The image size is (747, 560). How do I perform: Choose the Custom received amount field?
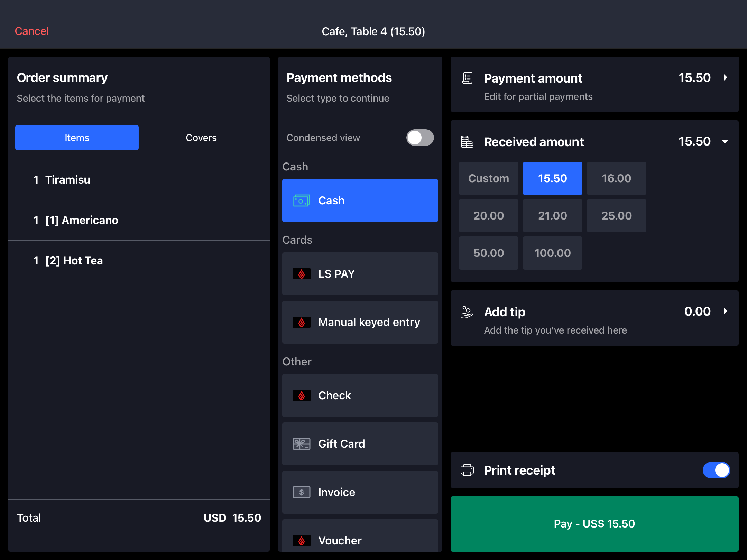coord(488,178)
